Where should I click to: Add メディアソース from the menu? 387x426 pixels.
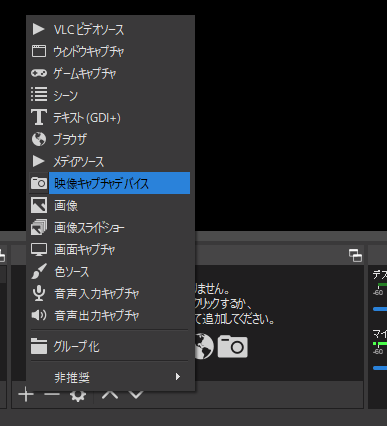[x=110, y=161]
